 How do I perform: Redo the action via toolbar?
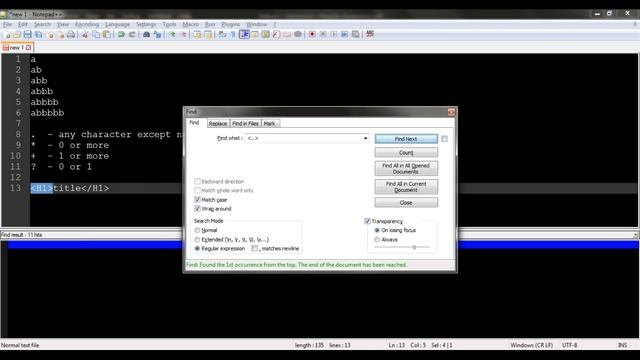[x=132, y=34]
